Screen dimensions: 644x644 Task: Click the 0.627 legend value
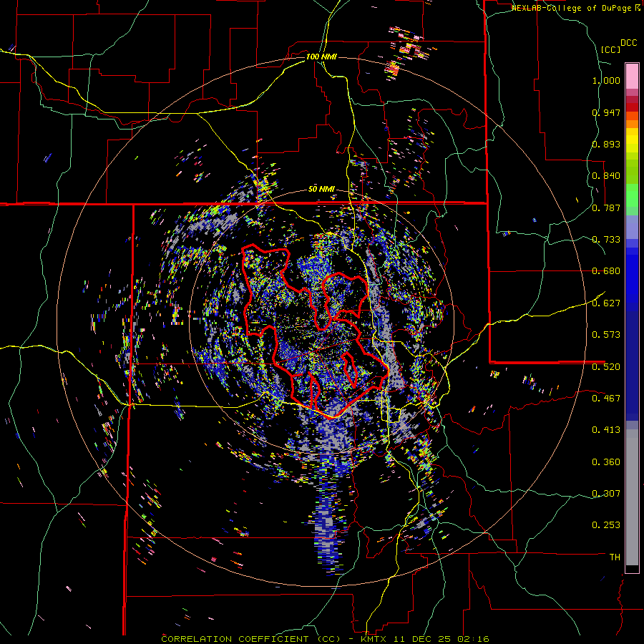pos(606,303)
